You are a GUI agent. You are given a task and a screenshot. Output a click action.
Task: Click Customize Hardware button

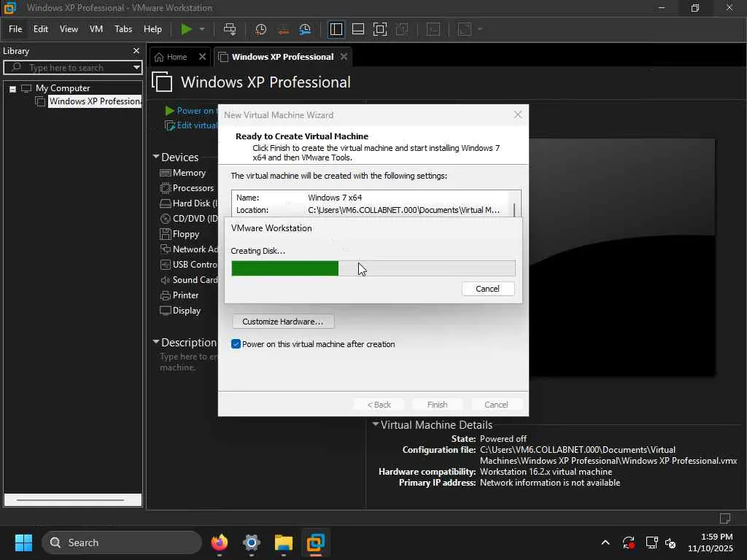tap(283, 322)
